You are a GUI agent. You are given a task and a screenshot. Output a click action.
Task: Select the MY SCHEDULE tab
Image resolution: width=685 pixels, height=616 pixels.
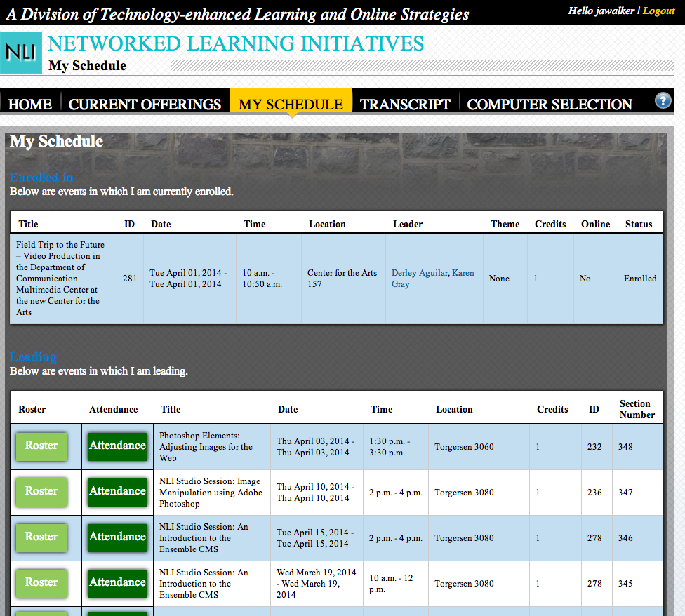pos(291,105)
